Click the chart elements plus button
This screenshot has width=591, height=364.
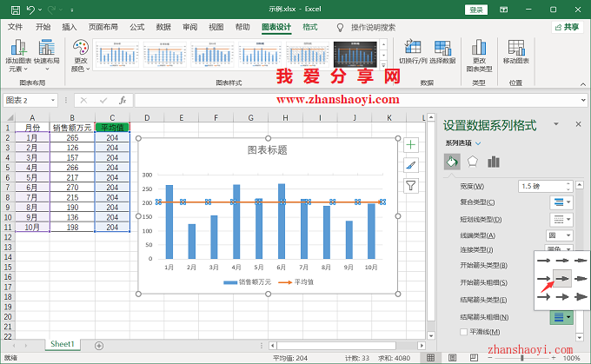click(411, 145)
